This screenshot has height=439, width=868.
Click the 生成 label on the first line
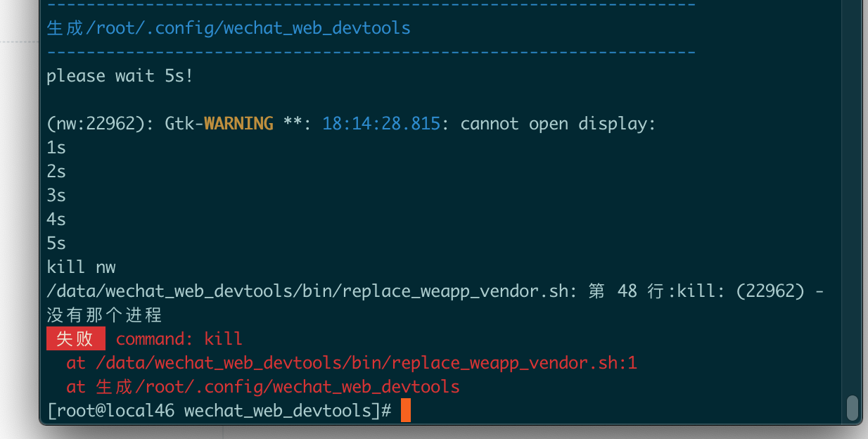click(63, 27)
